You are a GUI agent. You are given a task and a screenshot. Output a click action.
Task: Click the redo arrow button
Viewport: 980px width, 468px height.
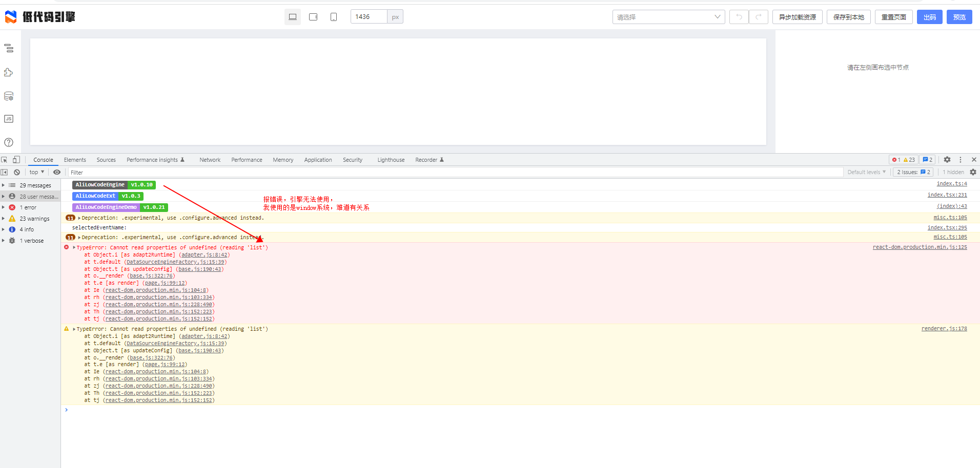759,17
